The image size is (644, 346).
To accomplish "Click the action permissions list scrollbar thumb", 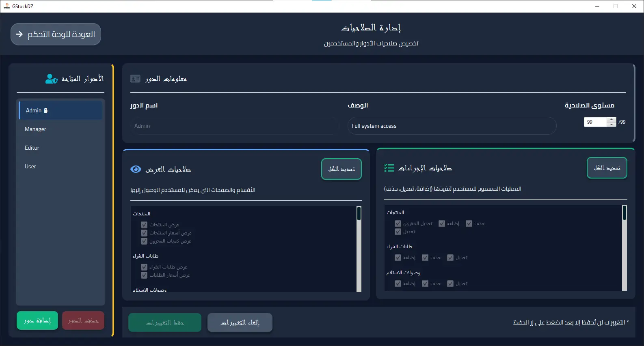I will coord(625,213).
